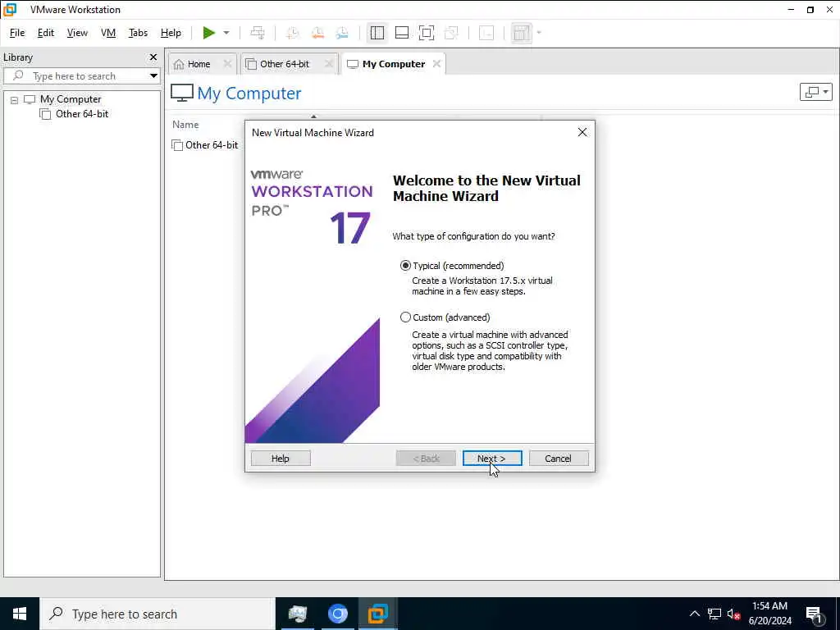
Task: Click the Cancel button in the wizard
Action: (x=558, y=459)
